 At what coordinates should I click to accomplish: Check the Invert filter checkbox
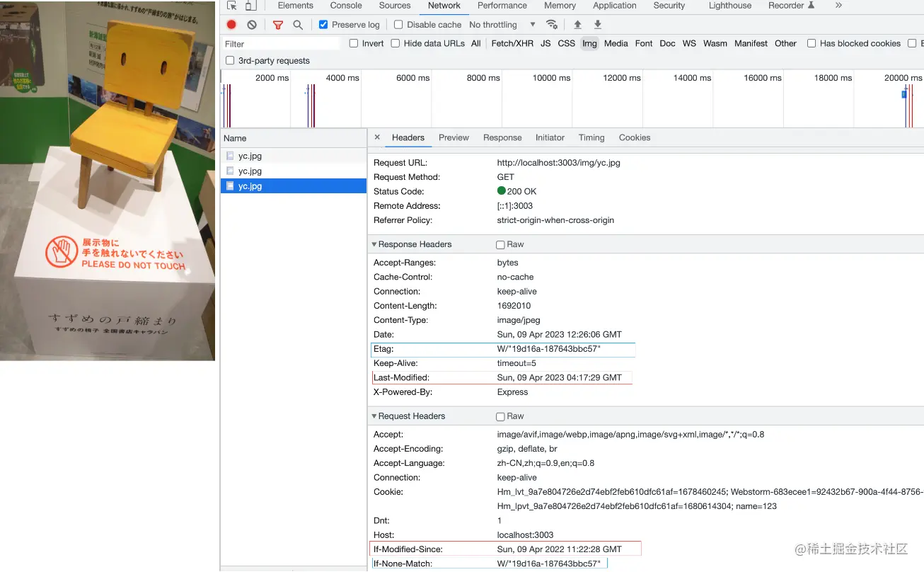(354, 43)
